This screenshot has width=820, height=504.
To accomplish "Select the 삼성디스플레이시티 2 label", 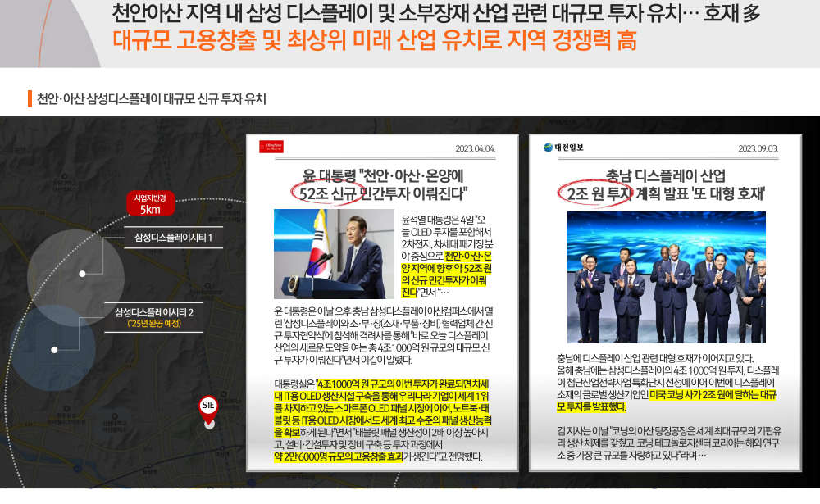I will pos(154,312).
